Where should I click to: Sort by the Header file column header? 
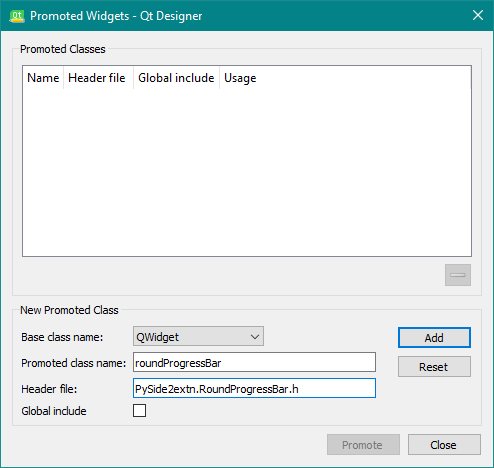[x=98, y=78]
